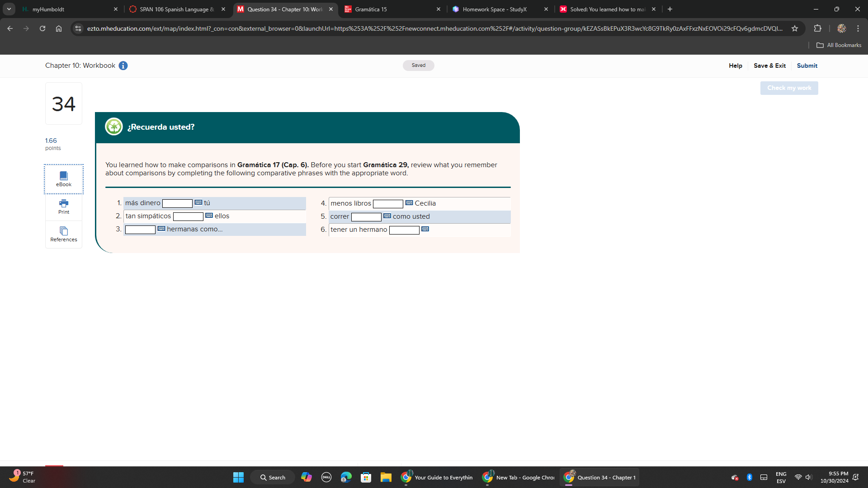Image resolution: width=868 pixels, height=488 pixels.
Task: Switch to Homework Space - StudyX tab
Action: pyautogui.click(x=500, y=9)
